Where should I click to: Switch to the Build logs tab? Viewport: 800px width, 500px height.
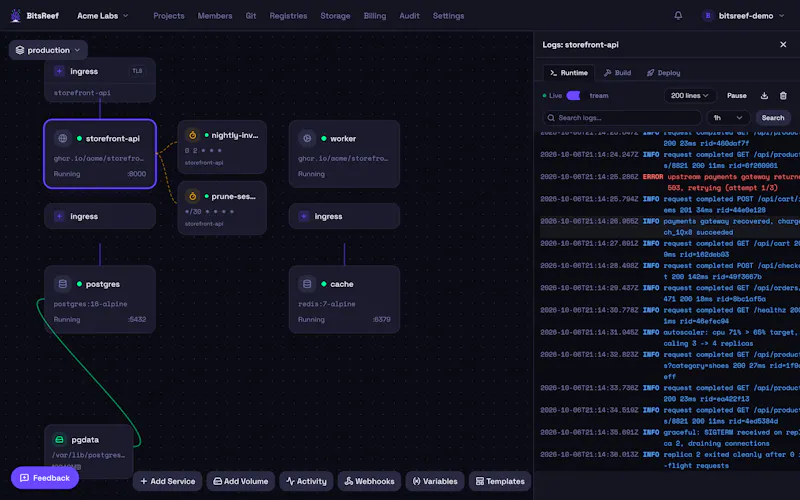(x=617, y=73)
